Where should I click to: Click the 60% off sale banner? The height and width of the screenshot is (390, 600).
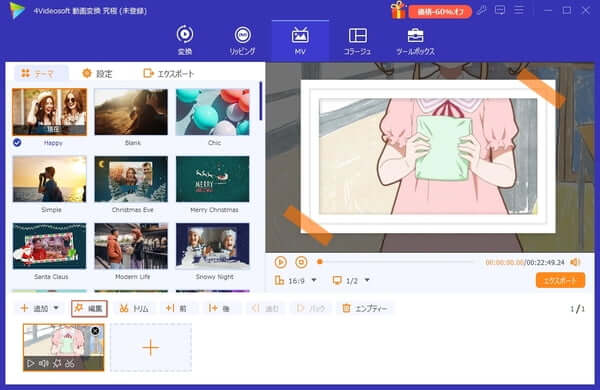(x=440, y=12)
